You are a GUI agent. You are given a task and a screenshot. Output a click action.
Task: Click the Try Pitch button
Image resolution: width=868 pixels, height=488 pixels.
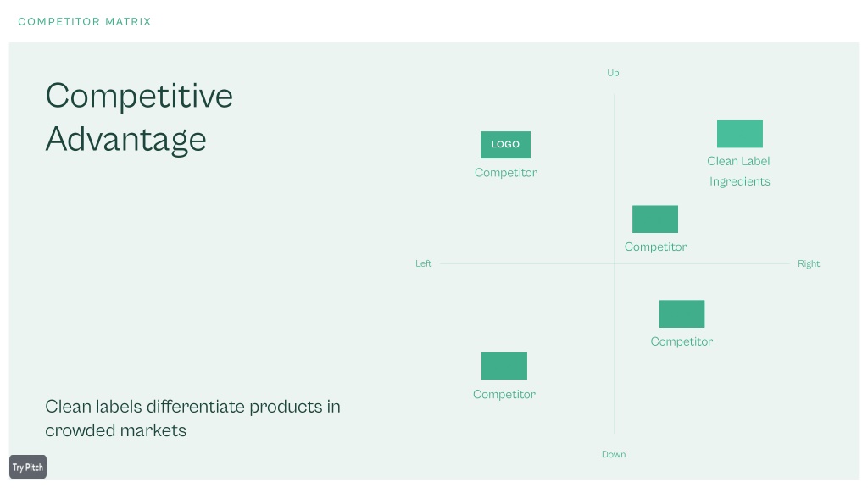tap(28, 467)
